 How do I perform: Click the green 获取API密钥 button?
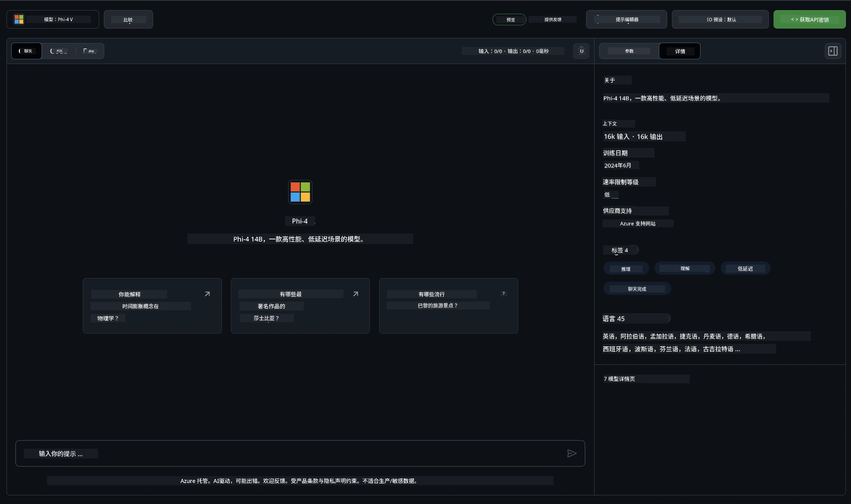(x=809, y=20)
